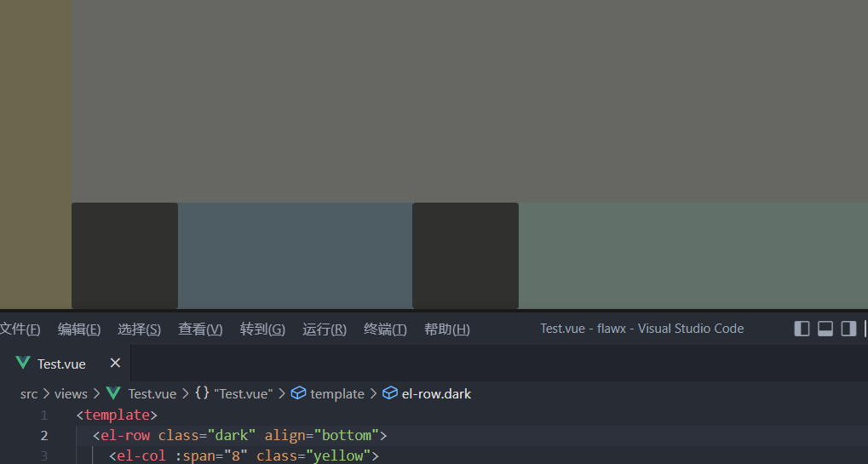Close the Test.vue tab

coord(115,363)
